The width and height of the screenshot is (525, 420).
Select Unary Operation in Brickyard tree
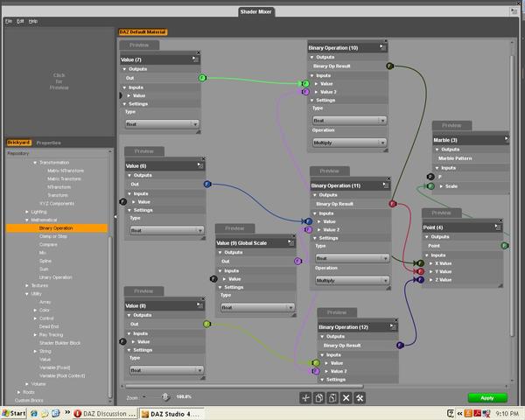[x=56, y=277]
